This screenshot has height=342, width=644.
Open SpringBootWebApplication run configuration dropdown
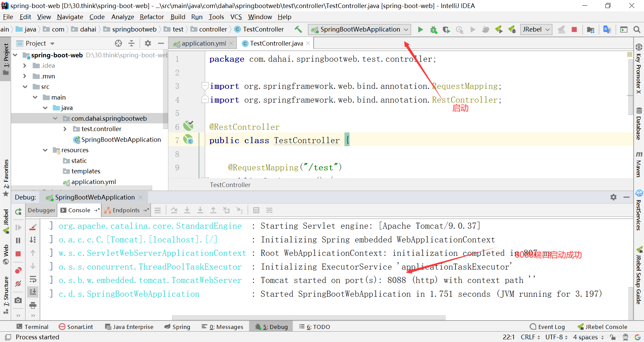(360, 30)
